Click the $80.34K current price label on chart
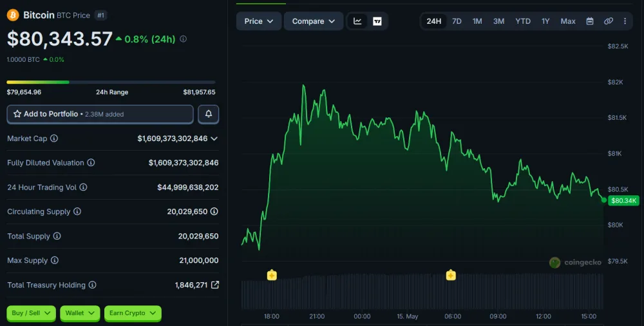The image size is (644, 326). click(623, 200)
